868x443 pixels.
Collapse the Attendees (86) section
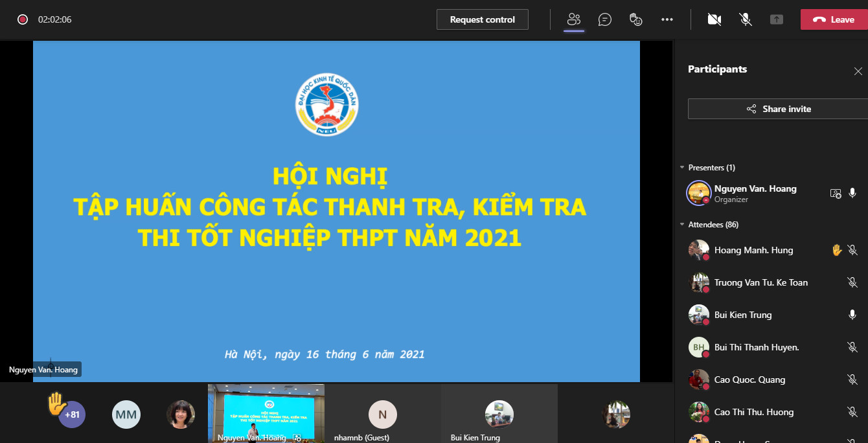(682, 225)
